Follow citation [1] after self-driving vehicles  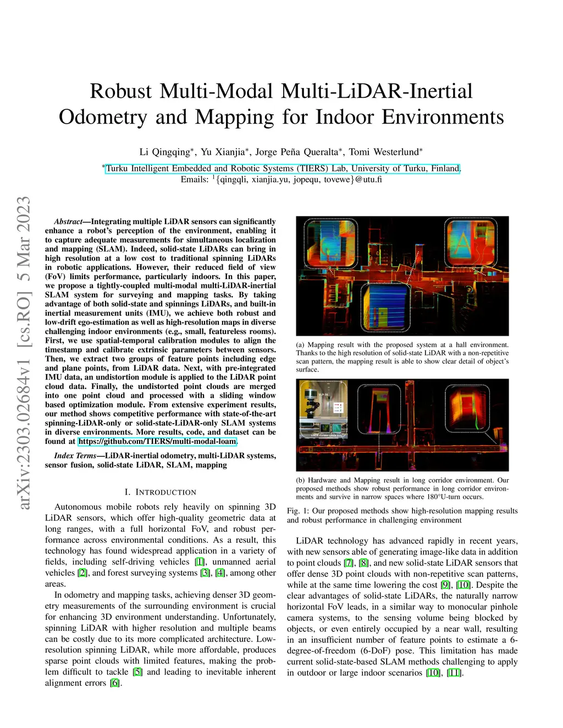click(200, 562)
